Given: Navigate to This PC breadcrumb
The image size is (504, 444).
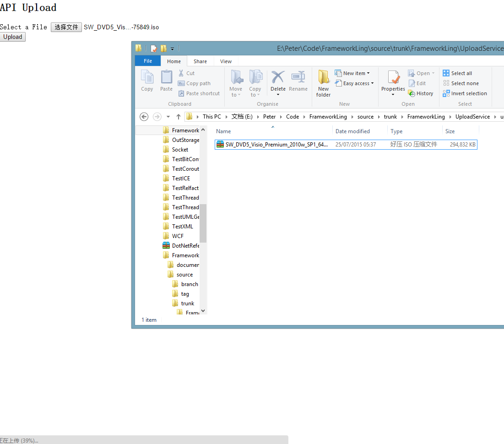Looking at the screenshot, I should coord(212,117).
